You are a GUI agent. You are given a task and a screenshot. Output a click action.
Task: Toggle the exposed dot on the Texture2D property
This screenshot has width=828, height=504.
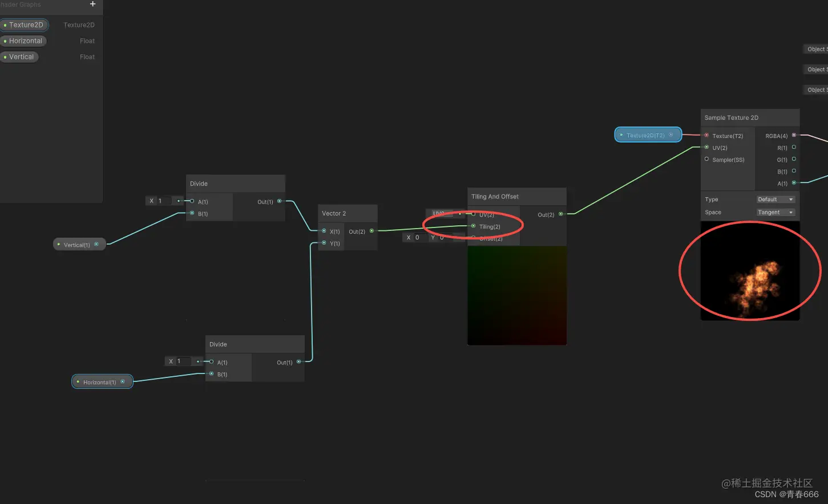(x=6, y=25)
